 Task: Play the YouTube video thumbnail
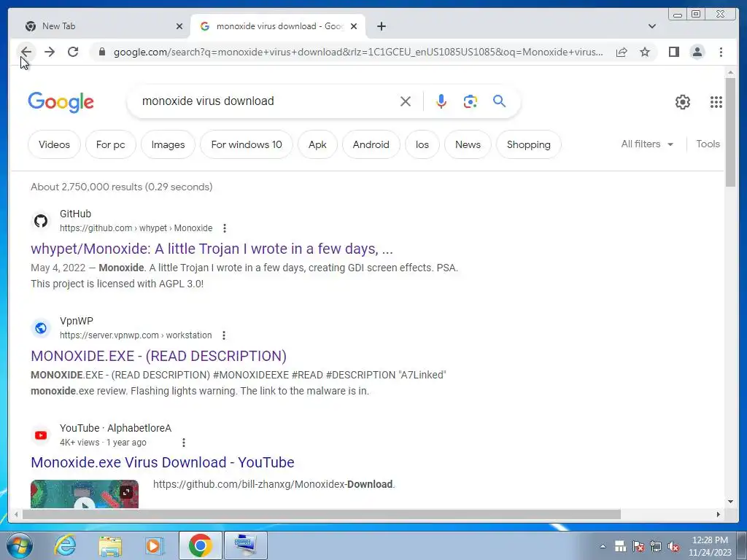85,494
